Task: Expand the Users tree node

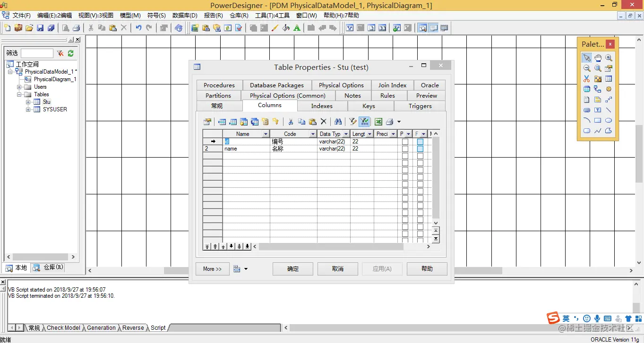Action: [19, 87]
